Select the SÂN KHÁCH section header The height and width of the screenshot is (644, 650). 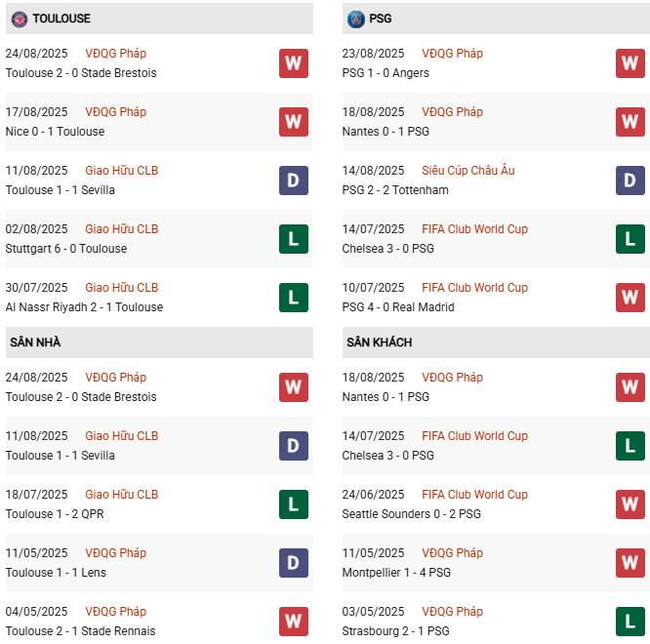point(379,342)
